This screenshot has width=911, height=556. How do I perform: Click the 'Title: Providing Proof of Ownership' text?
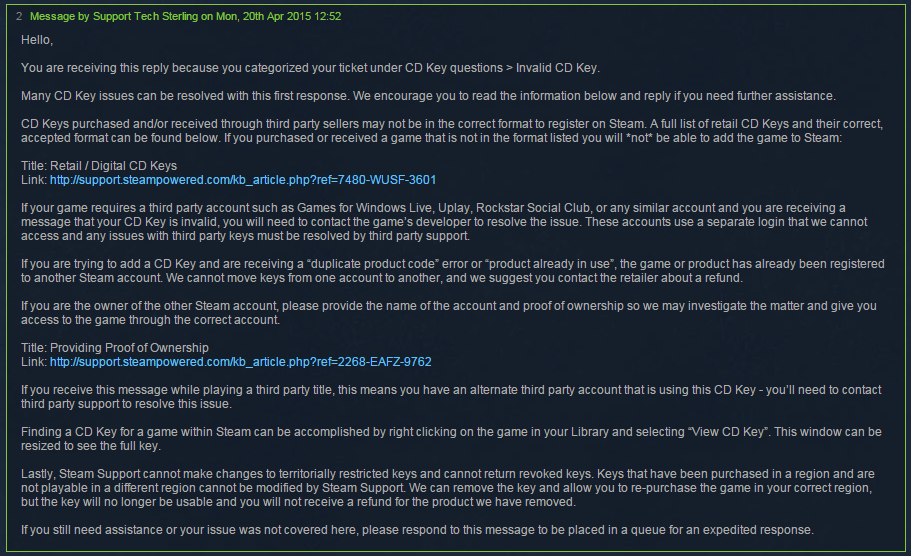point(114,348)
